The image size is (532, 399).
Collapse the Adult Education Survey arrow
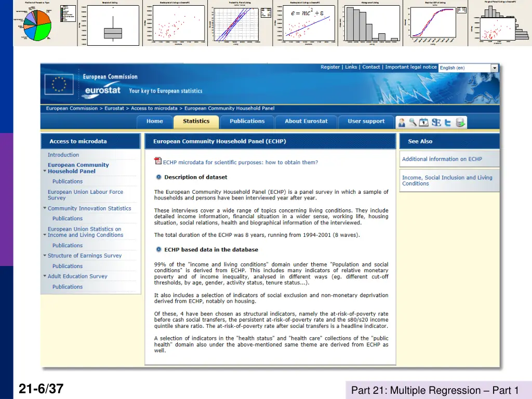[45, 276]
